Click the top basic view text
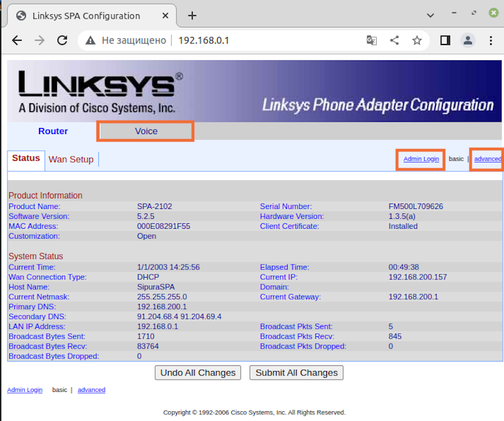The width and height of the screenshot is (504, 421). 456,159
